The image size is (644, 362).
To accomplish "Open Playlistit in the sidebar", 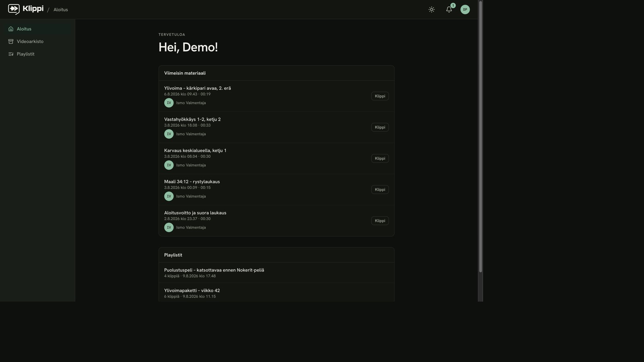I will pos(37,54).
